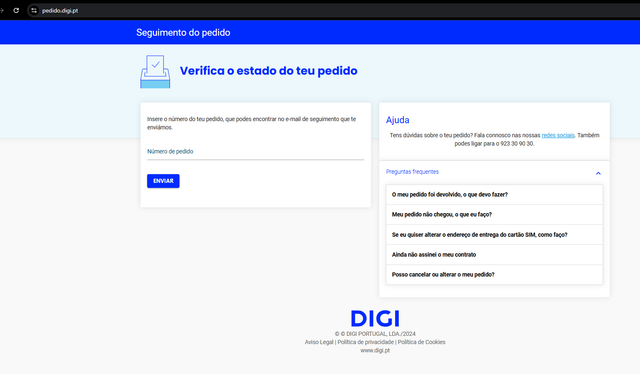This screenshot has height=374, width=640.
Task: Open the Aviso Legal footer link
Action: coord(319,342)
